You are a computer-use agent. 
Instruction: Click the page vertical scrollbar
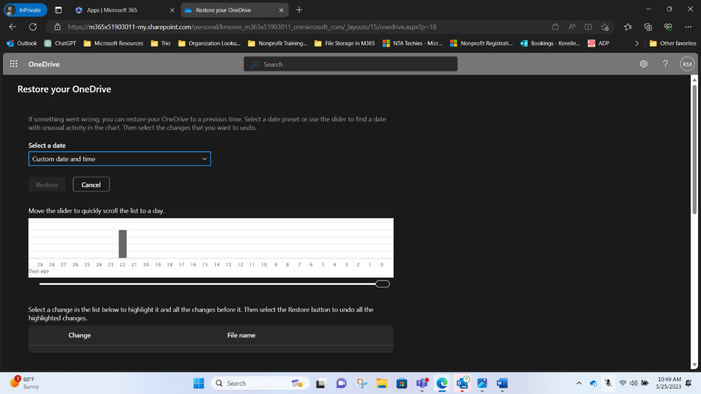[x=694, y=148]
